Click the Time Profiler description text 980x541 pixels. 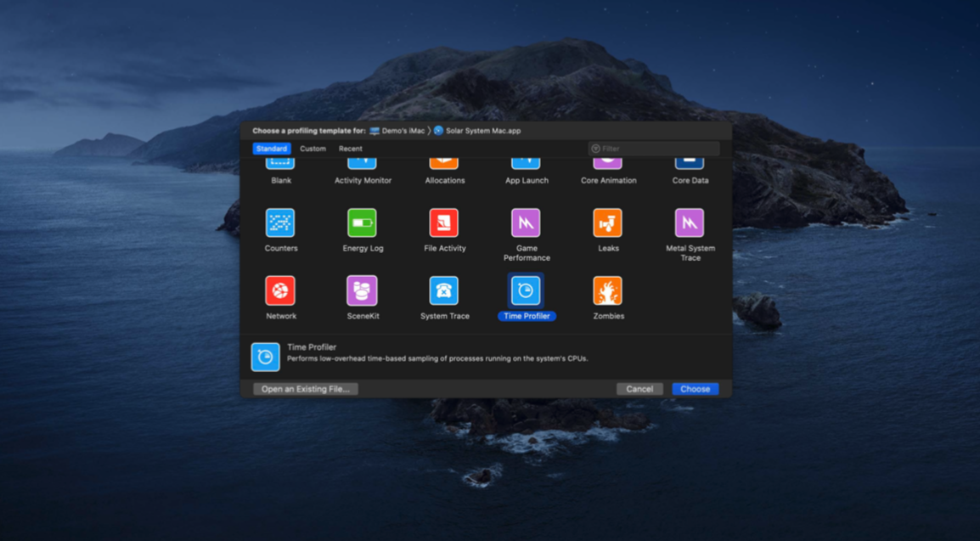point(437,358)
